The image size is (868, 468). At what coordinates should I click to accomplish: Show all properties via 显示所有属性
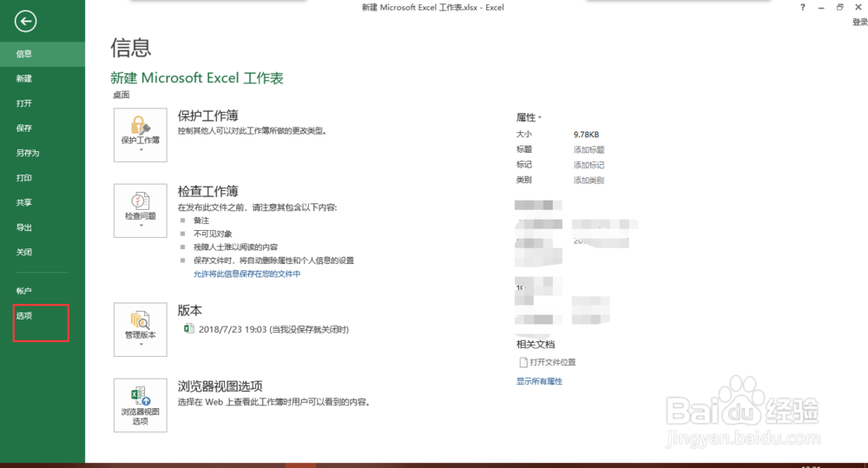(539, 381)
